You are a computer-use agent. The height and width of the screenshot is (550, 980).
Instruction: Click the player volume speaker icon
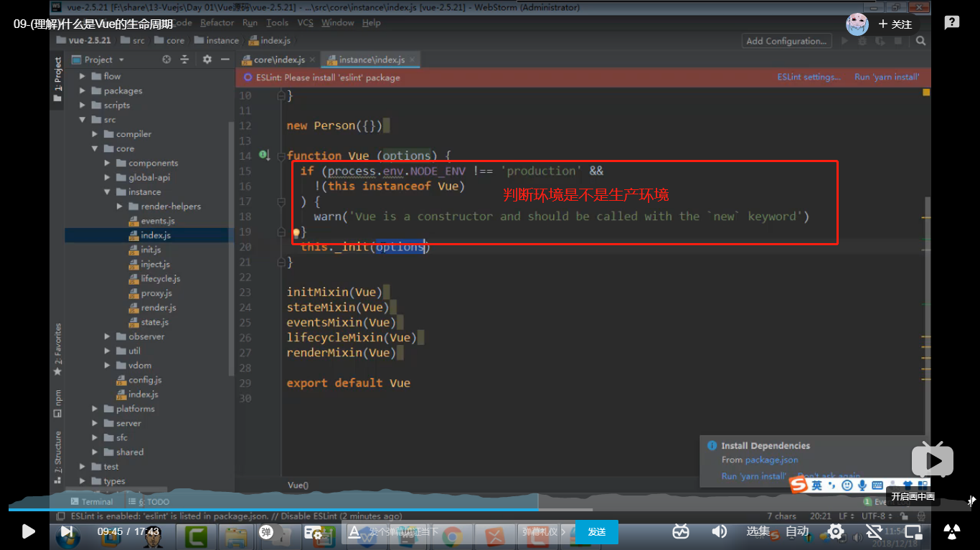718,531
